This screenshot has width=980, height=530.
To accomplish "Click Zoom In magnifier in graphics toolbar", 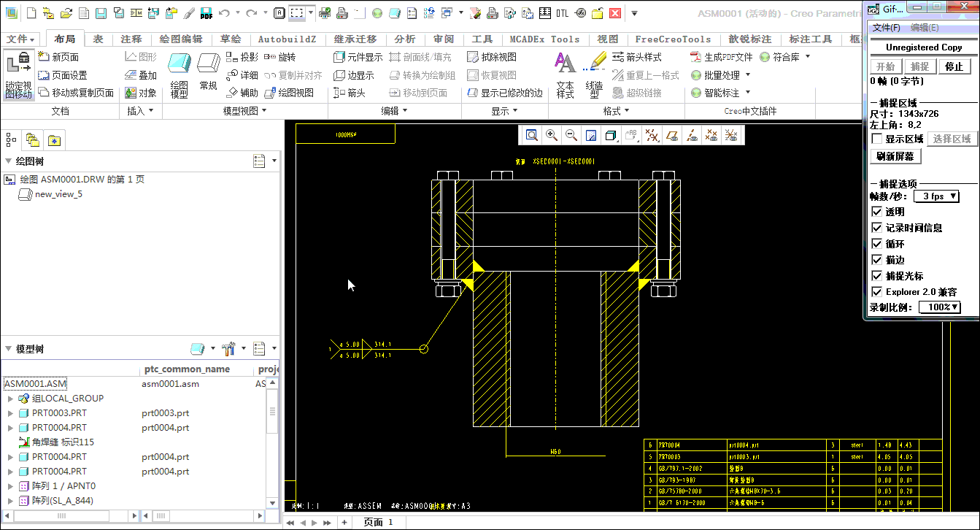I will [552, 135].
